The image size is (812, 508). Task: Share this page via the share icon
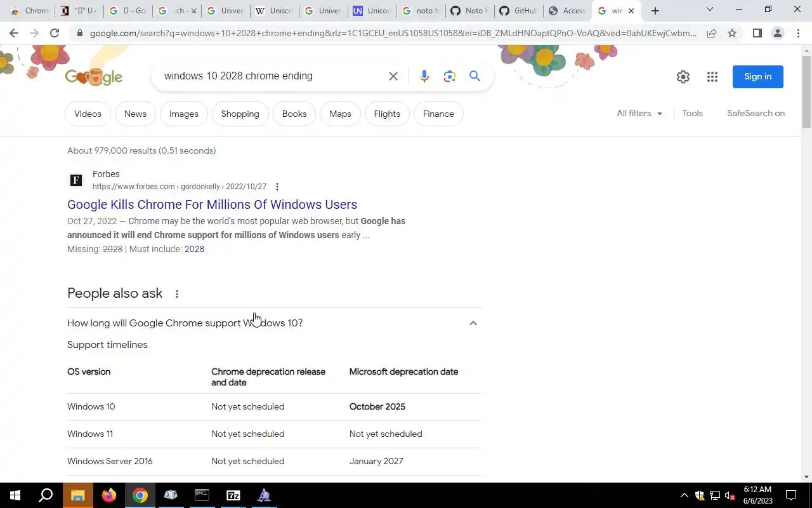(x=712, y=33)
